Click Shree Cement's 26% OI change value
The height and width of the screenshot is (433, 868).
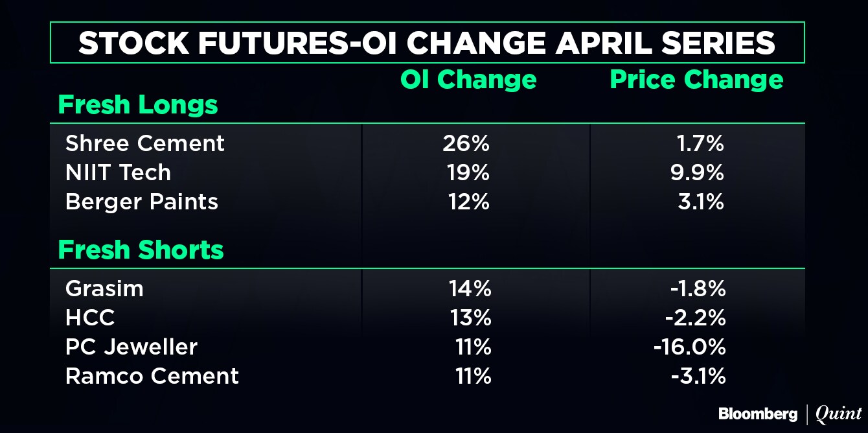click(x=466, y=143)
